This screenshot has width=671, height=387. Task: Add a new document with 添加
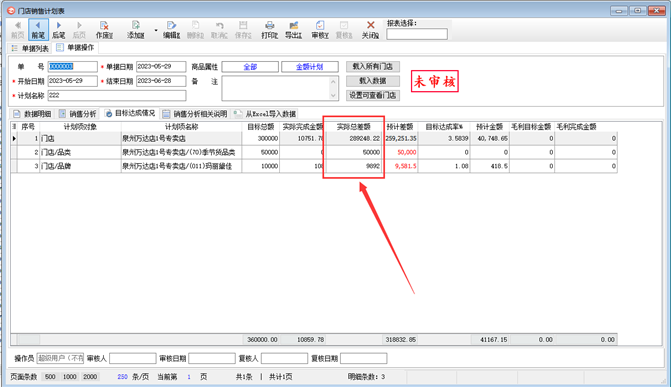click(x=136, y=30)
